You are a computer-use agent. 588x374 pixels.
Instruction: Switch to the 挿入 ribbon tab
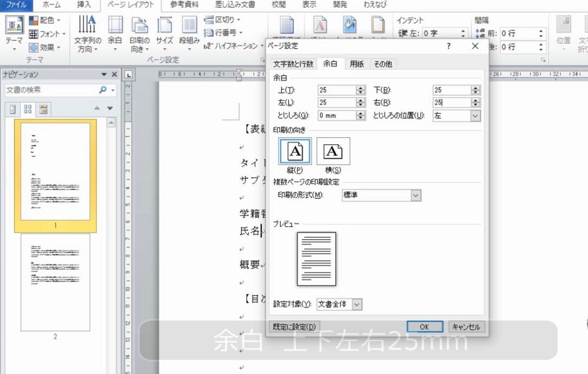tap(84, 5)
